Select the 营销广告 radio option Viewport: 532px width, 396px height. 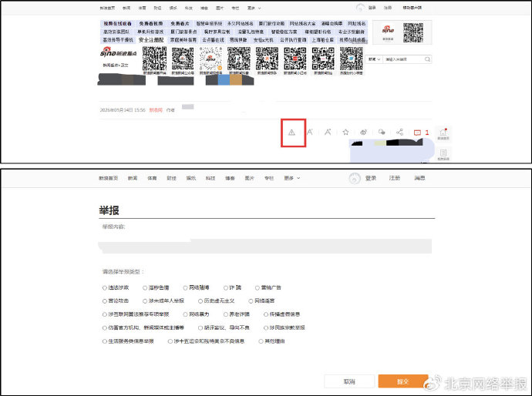(x=258, y=288)
